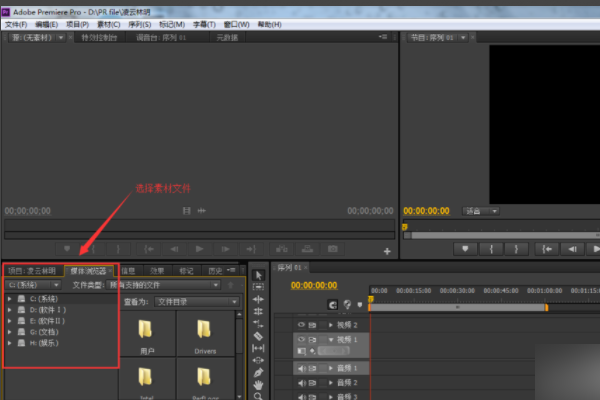Toggle eye visibility for 视频 1 track

(x=301, y=340)
